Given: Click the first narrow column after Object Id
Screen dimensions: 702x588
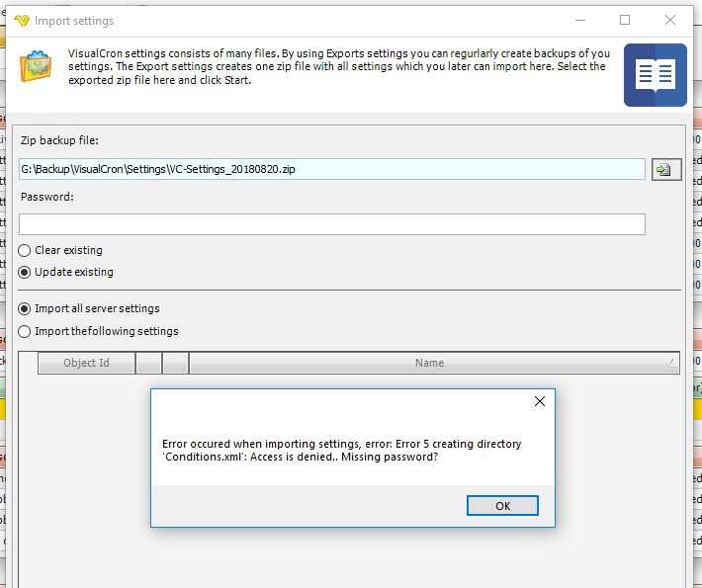Looking at the screenshot, I should click(149, 363).
